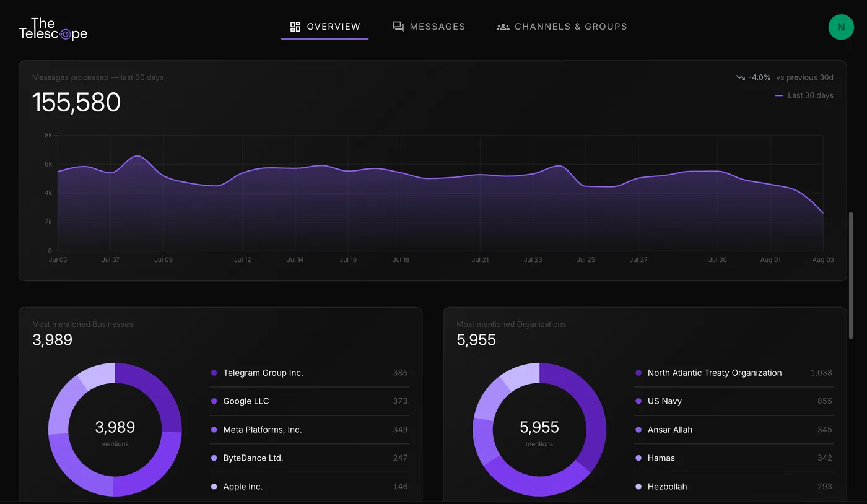The image size is (867, 504).
Task: Click the Jul 30 axis label
Action: tap(718, 260)
